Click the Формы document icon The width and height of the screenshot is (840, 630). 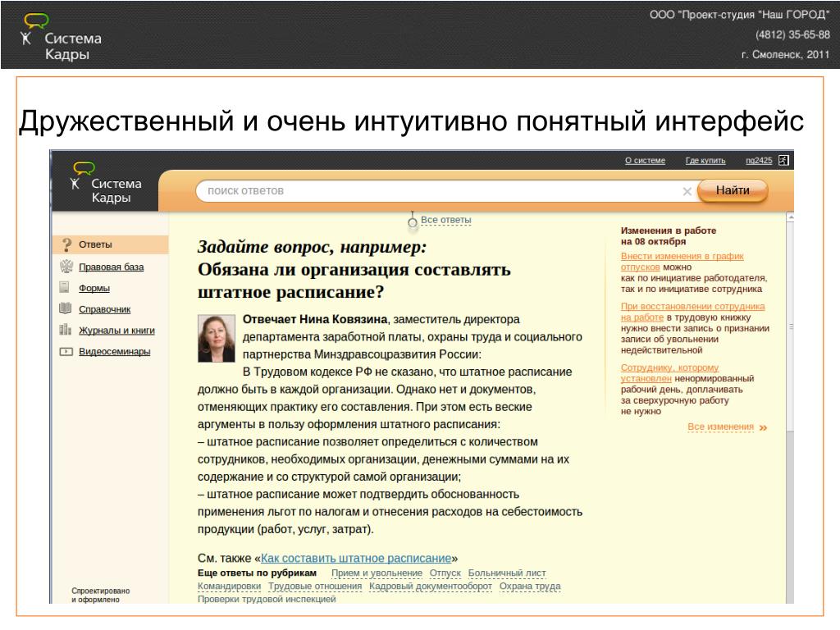pos(64,288)
